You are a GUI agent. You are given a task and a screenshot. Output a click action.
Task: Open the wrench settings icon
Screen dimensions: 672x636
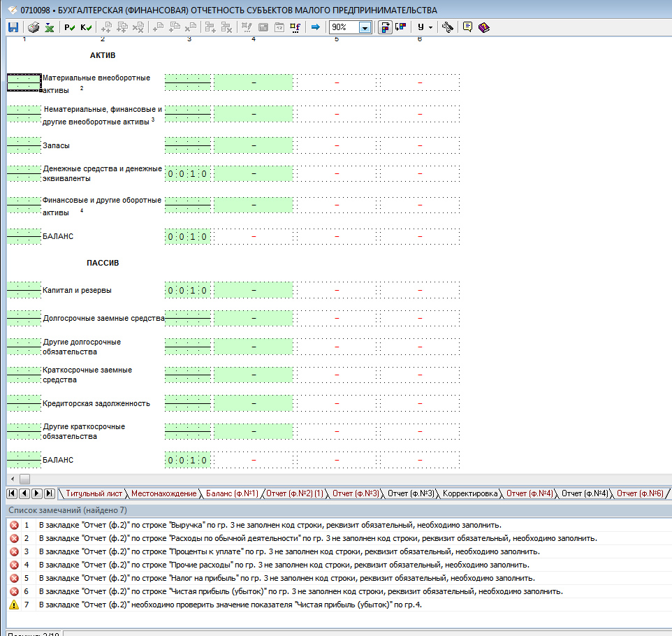(x=448, y=27)
